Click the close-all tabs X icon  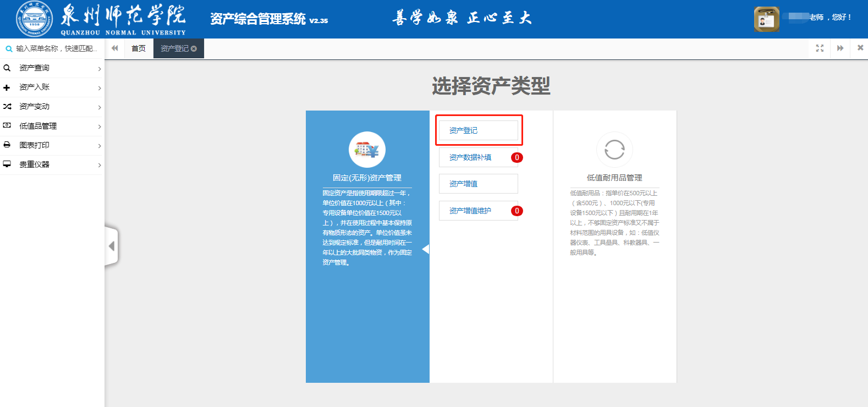click(x=860, y=48)
